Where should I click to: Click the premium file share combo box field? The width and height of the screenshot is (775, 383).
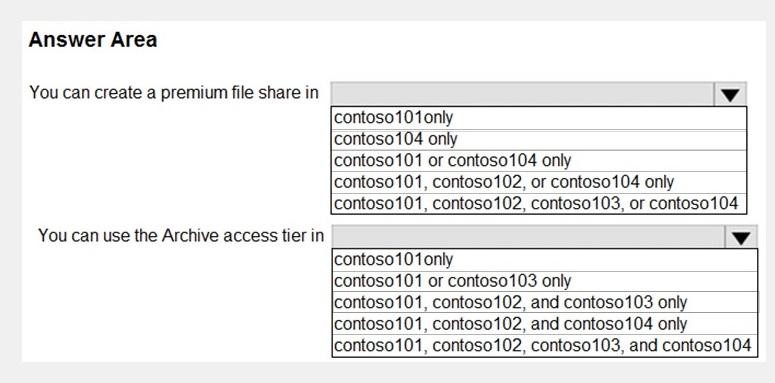(x=538, y=94)
